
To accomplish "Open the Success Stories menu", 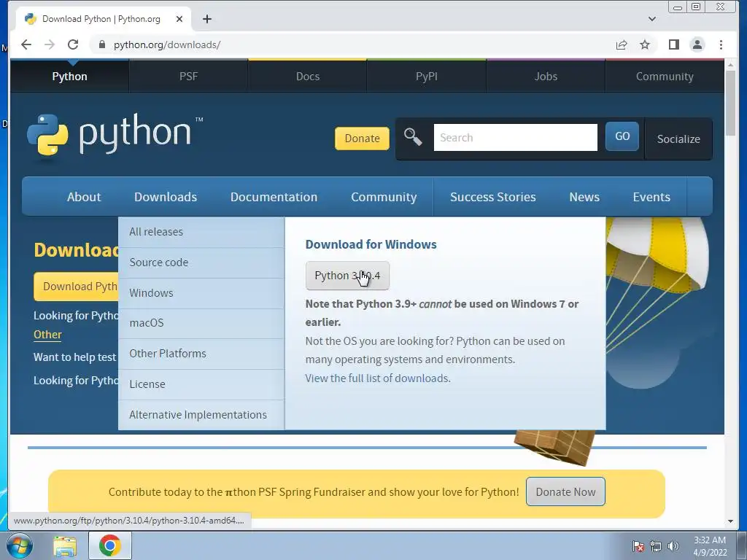I will coord(492,197).
